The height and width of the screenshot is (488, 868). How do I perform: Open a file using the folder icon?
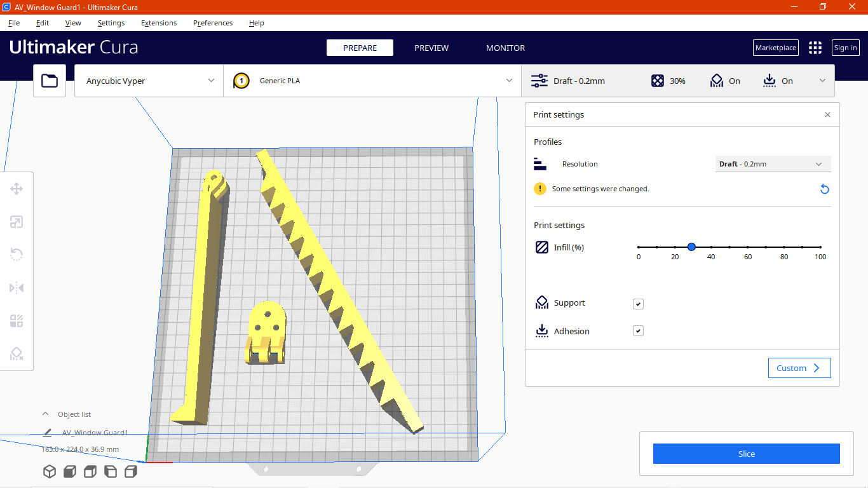[50, 81]
